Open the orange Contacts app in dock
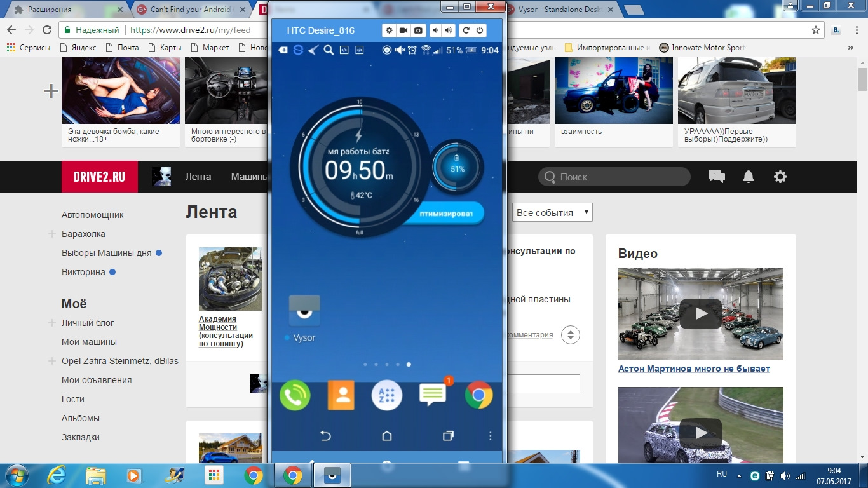This screenshot has width=868, height=488. tap(341, 395)
